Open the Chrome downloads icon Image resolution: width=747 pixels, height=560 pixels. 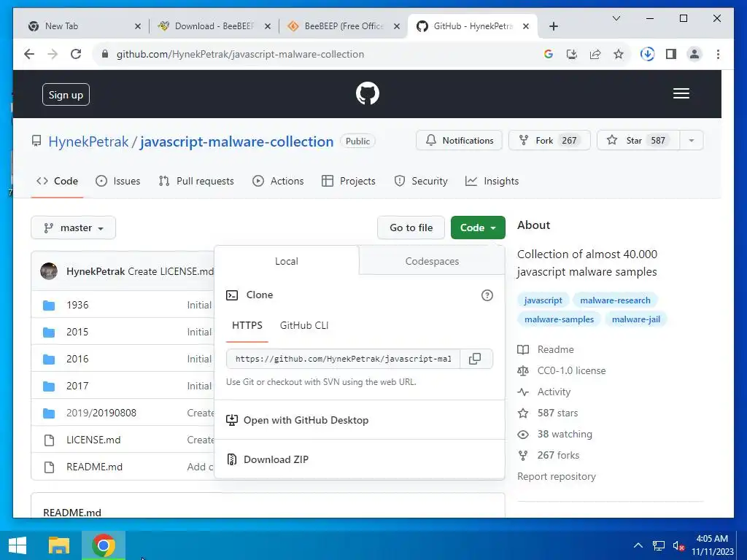tap(647, 54)
